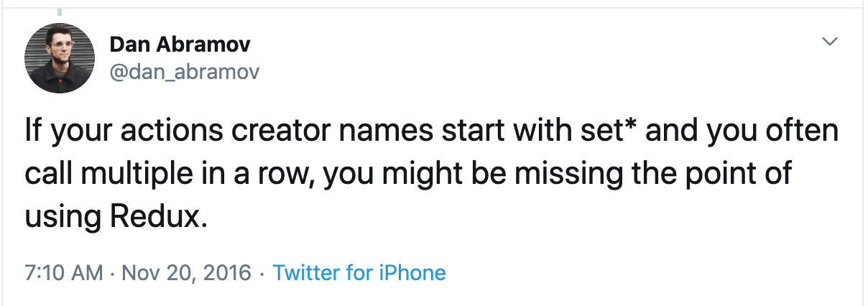Click the empty space right of the handle
The image size is (868, 306).
click(503, 71)
